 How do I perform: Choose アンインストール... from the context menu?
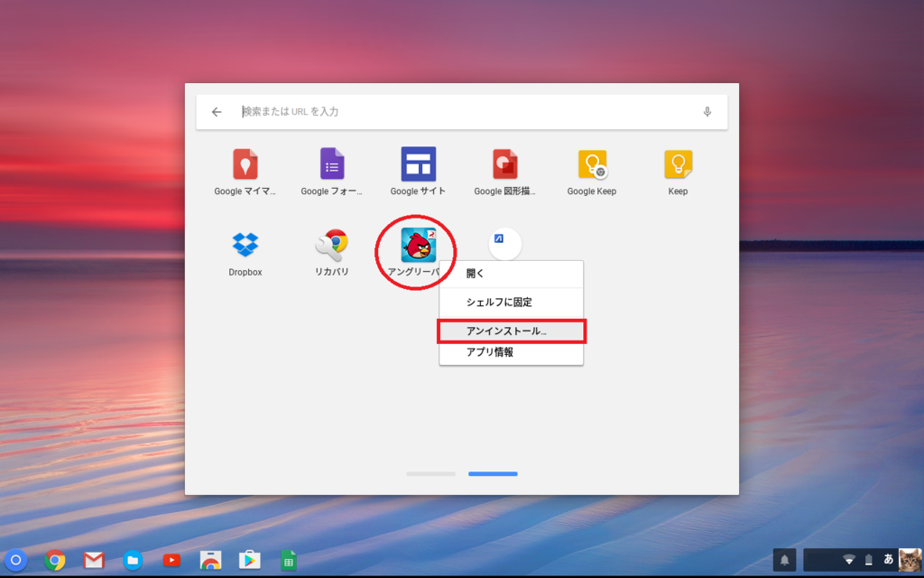point(511,331)
